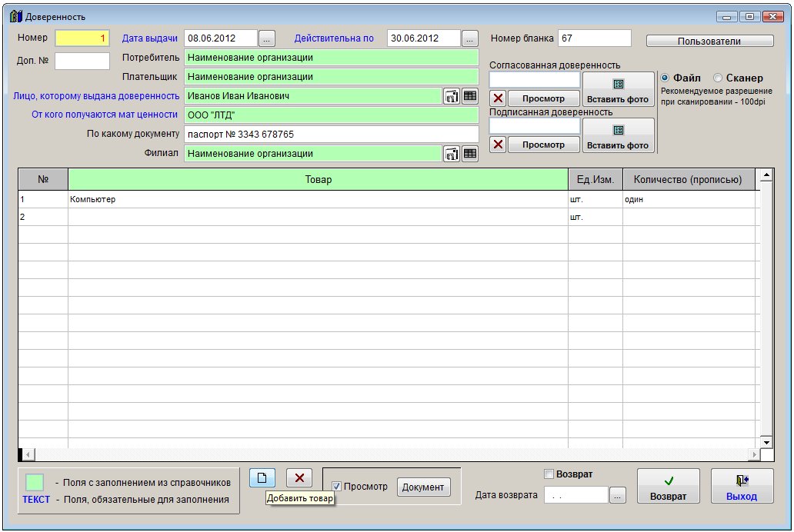Clear the Подписанная доверенность file with red X
794x532 pixels.
pyautogui.click(x=498, y=145)
